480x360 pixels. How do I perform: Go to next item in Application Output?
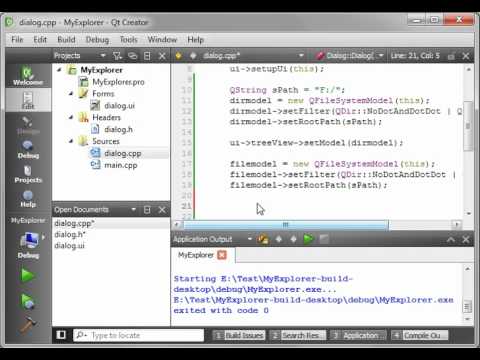pyautogui.click(x=293, y=239)
